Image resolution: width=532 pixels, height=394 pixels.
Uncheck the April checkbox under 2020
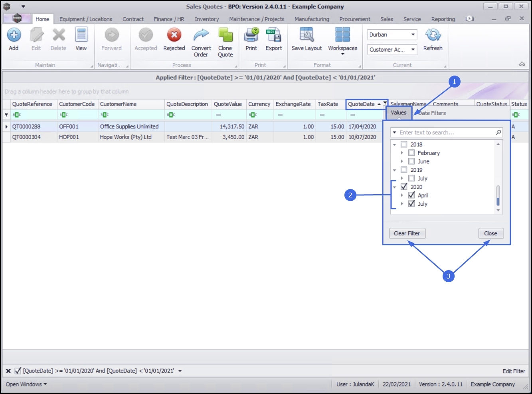click(411, 195)
